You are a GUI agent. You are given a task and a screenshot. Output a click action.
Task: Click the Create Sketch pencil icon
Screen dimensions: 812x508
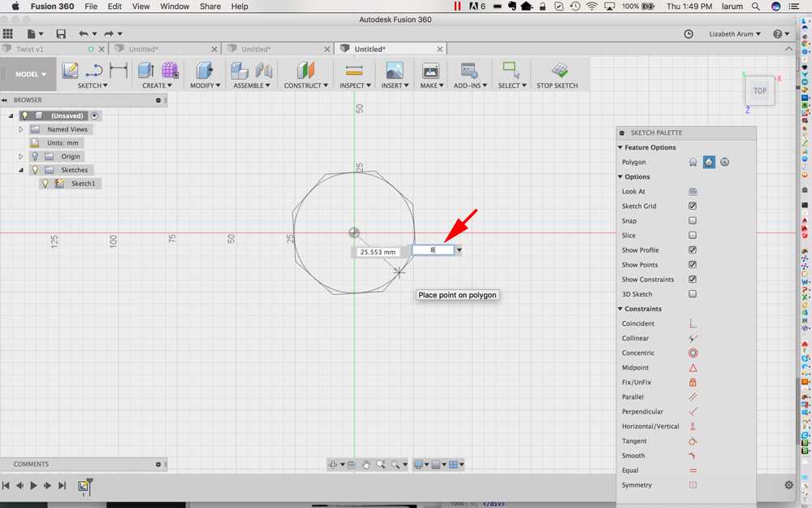click(70, 71)
